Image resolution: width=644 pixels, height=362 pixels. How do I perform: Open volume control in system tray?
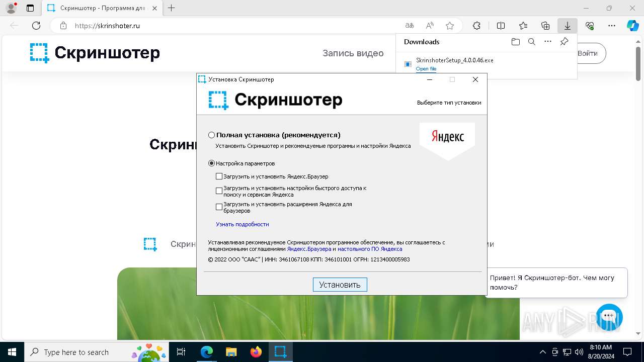click(579, 352)
